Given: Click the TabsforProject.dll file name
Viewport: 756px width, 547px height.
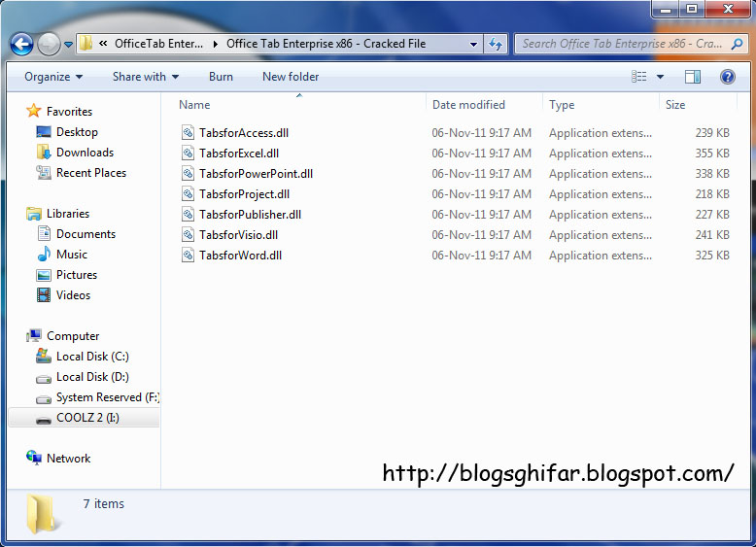Looking at the screenshot, I should click(245, 194).
